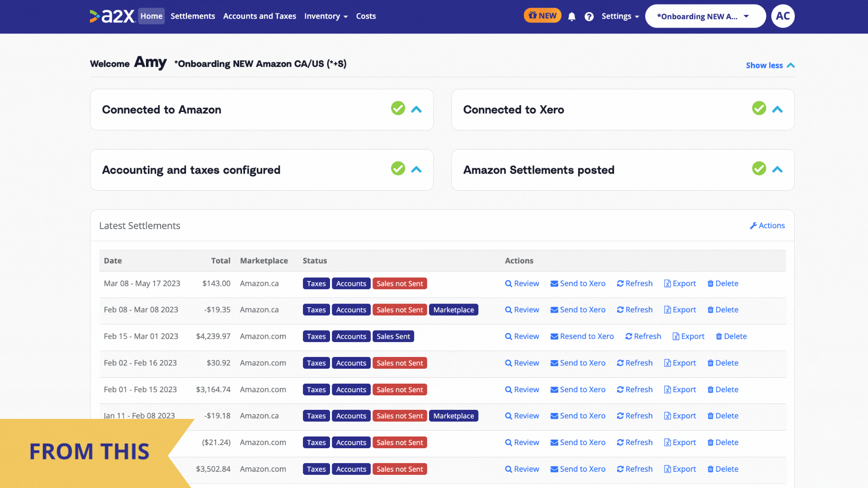
Task: Delete the Feb 08 - Mar 08 2023 settlement
Action: (723, 310)
